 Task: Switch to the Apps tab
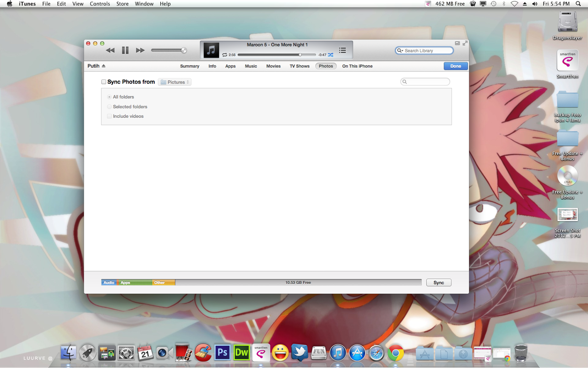click(x=230, y=66)
